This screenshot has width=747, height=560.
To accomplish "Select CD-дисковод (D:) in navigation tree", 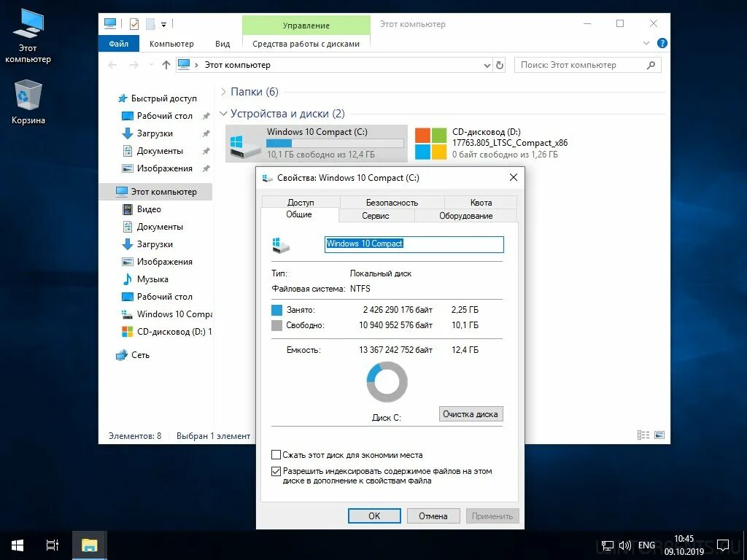I will pyautogui.click(x=167, y=332).
